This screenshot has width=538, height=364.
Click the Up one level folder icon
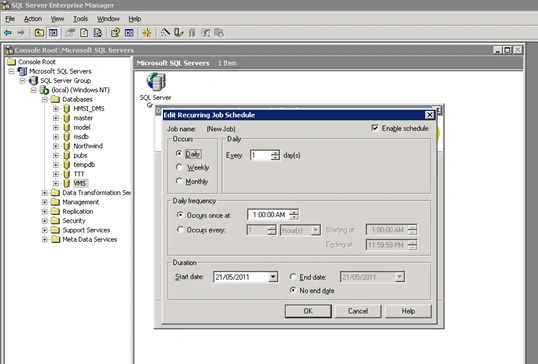click(x=39, y=33)
